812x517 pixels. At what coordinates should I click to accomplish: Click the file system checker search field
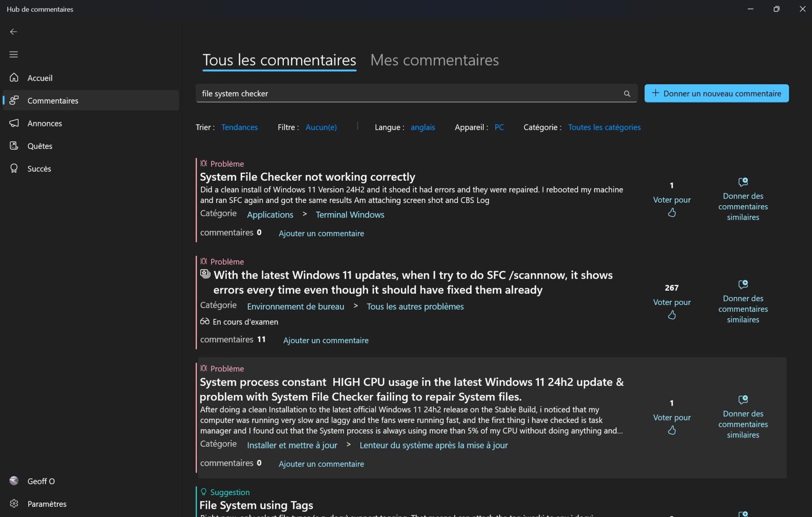(416, 93)
